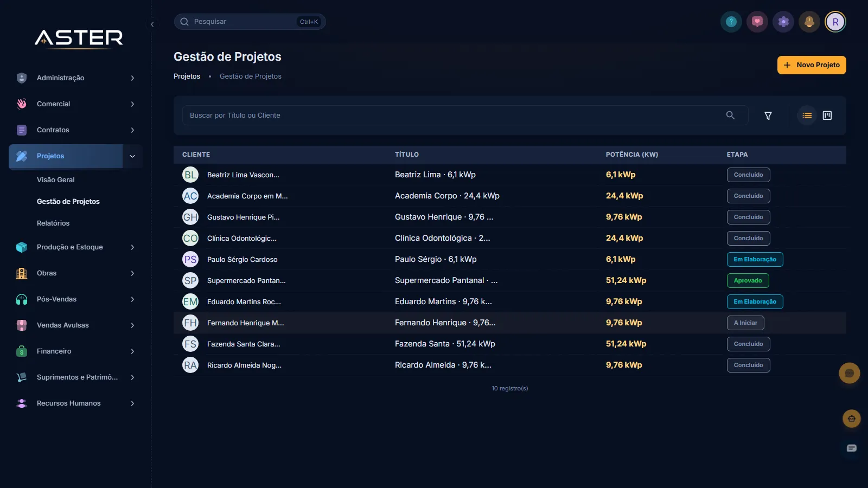Expand the Recursos Humanos chevron
868x488 pixels.
tap(132, 403)
